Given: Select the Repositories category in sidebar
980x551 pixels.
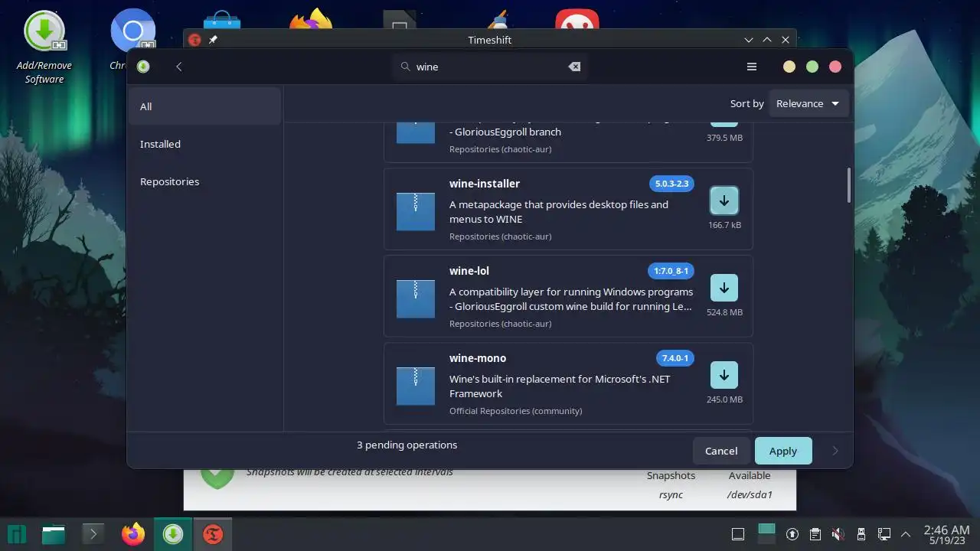Looking at the screenshot, I should (x=204, y=181).
